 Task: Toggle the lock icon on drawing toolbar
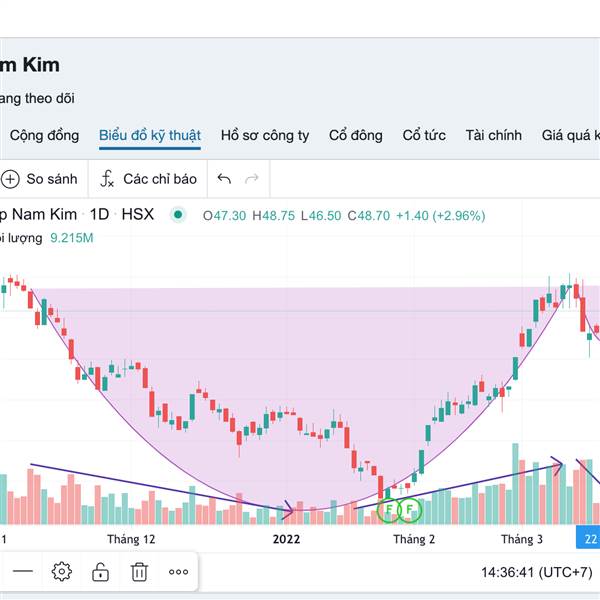pos(100,572)
